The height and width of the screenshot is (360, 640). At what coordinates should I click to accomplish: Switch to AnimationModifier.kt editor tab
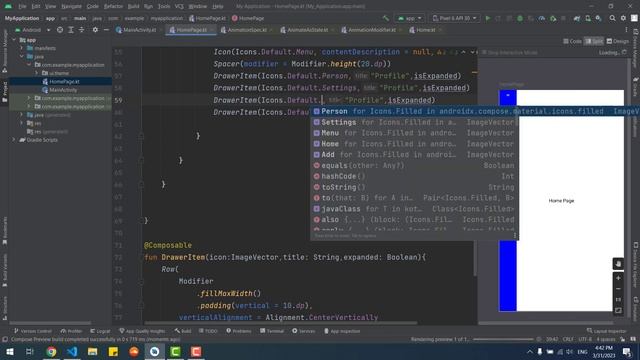pyautogui.click(x=371, y=30)
